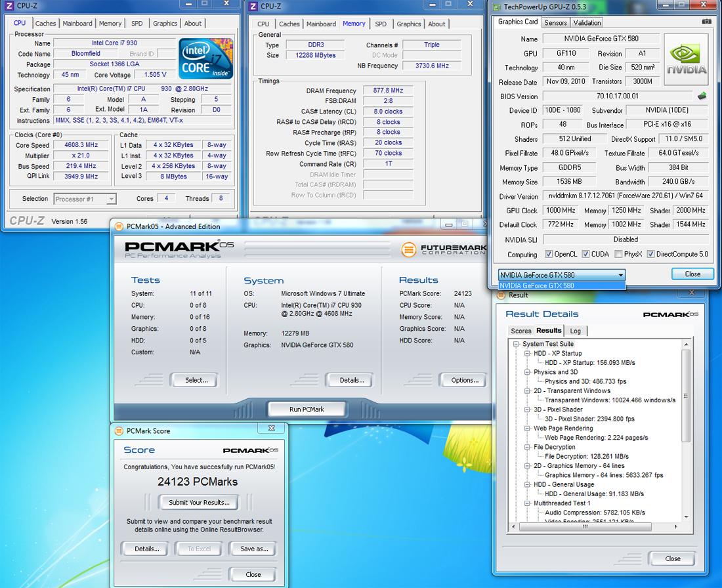Viewport: 722px width, 588px height.
Task: Click the DRAM Frequency field 877.8 MHz
Action: pyautogui.click(x=388, y=91)
